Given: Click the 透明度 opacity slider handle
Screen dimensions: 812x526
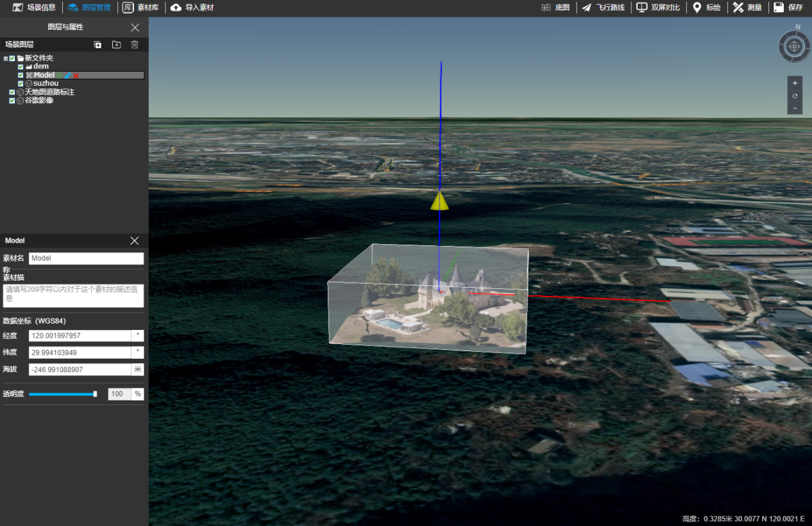Looking at the screenshot, I should (x=95, y=394).
